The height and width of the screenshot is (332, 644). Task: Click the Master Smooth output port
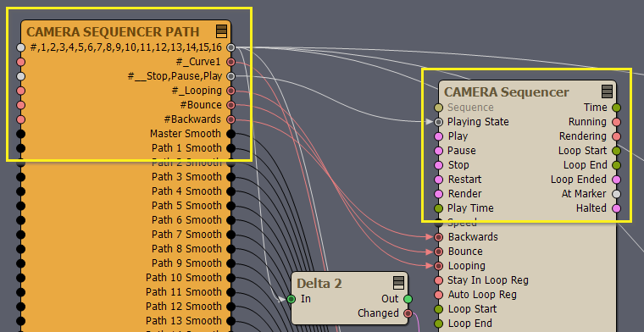(x=230, y=134)
